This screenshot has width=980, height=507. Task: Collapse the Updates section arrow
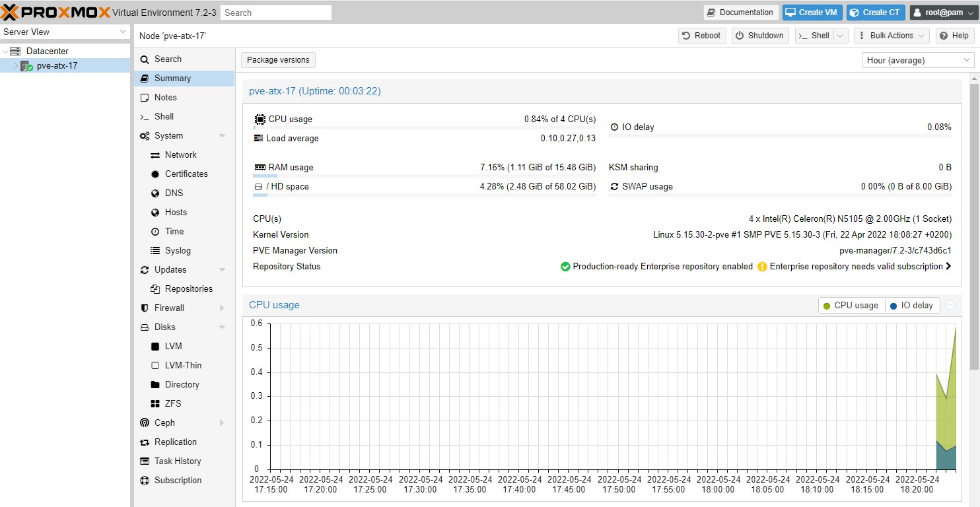point(222,270)
